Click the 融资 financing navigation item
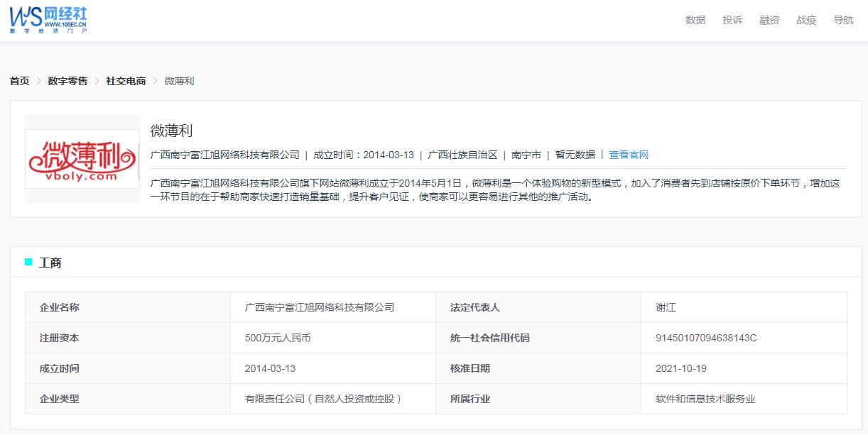868x435 pixels. pyautogui.click(x=770, y=20)
